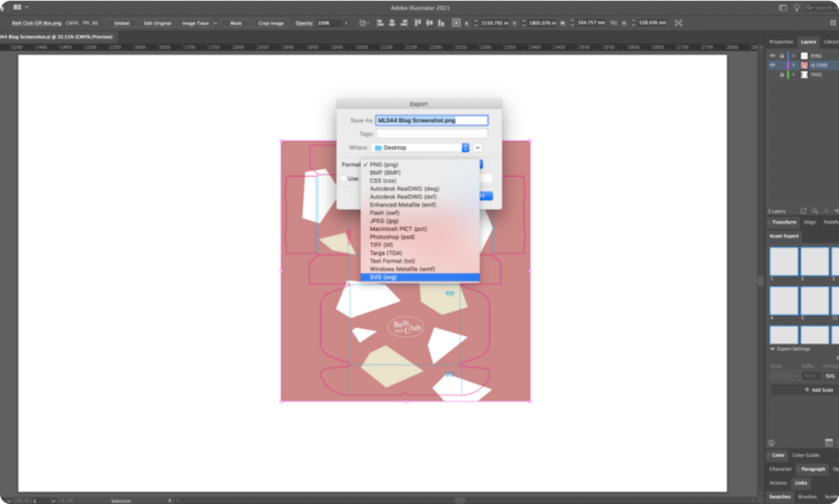Click vertical align top icon
The image size is (839, 504).
418,23
